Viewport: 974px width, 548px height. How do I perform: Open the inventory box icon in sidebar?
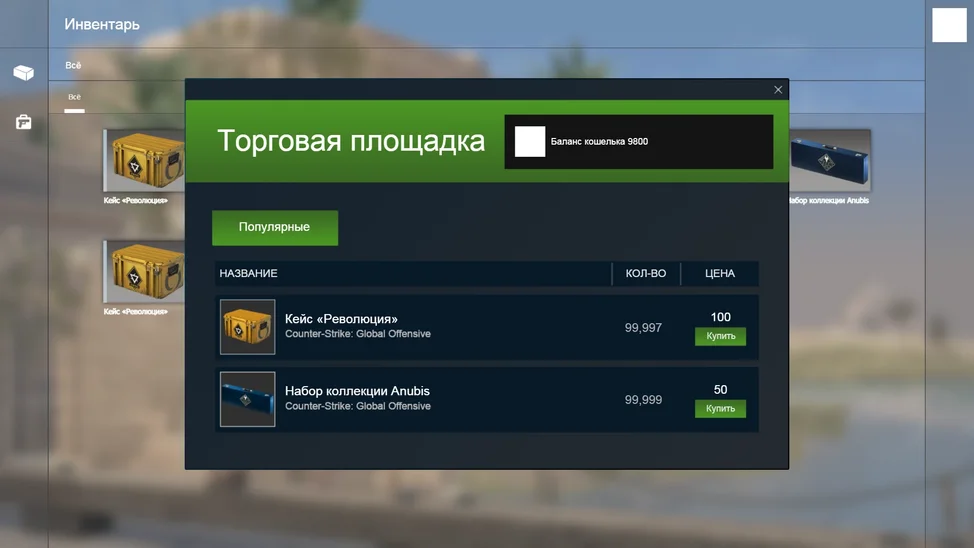tap(24, 73)
